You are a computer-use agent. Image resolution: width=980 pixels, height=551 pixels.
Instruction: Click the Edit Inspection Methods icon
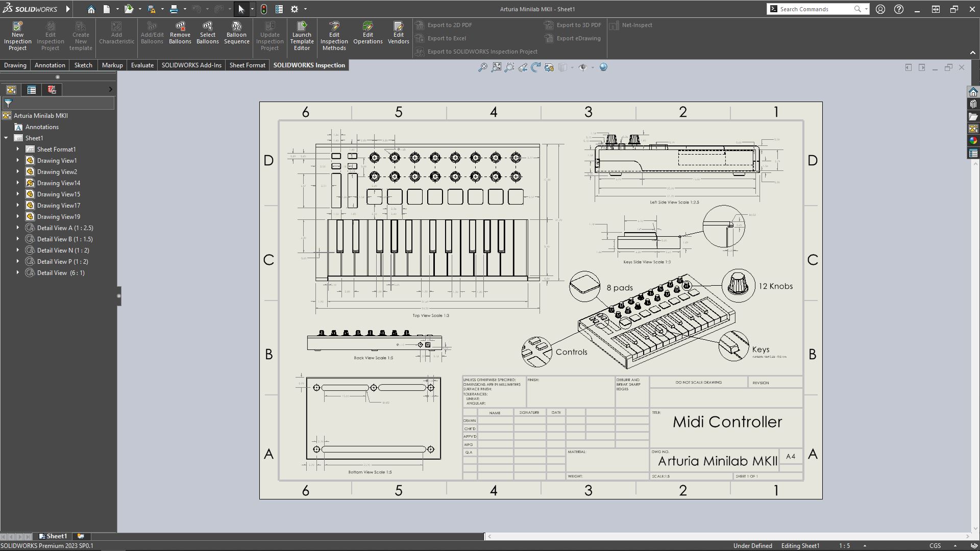(x=334, y=36)
